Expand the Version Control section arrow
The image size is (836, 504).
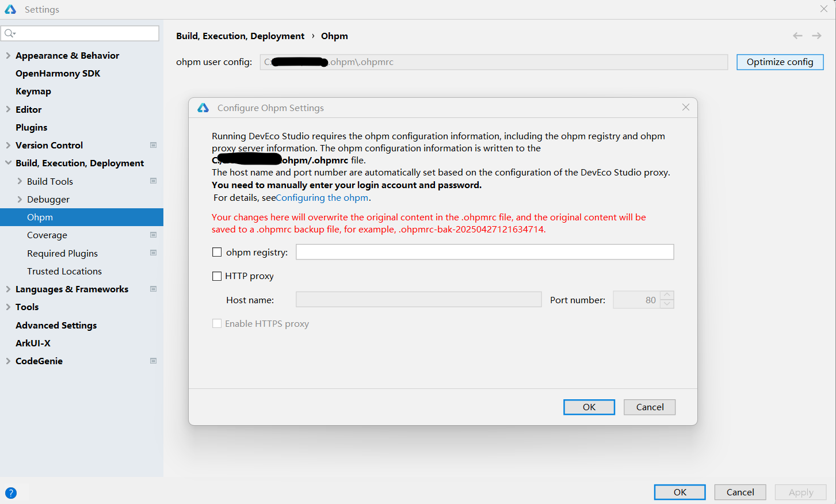[x=8, y=145]
